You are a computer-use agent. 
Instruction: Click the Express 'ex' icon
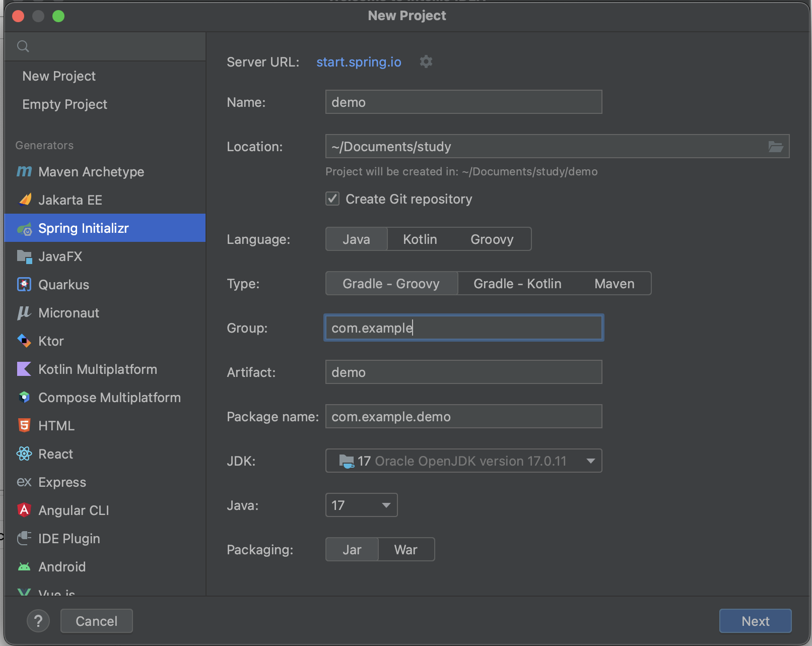point(24,482)
